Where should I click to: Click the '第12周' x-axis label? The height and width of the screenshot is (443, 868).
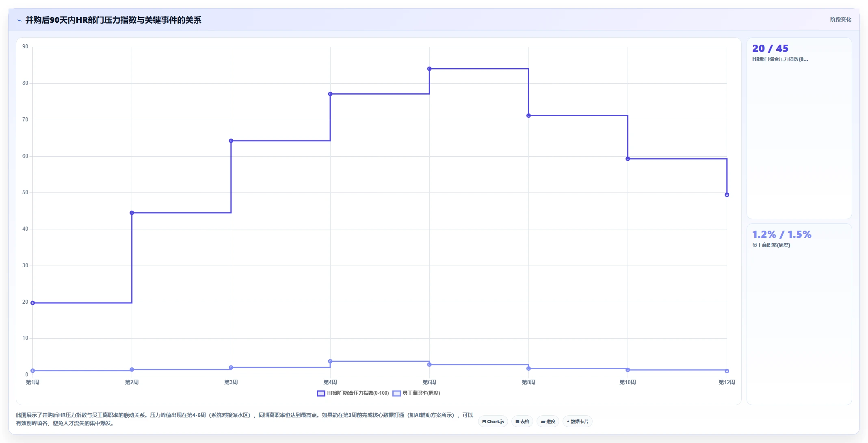tap(727, 382)
